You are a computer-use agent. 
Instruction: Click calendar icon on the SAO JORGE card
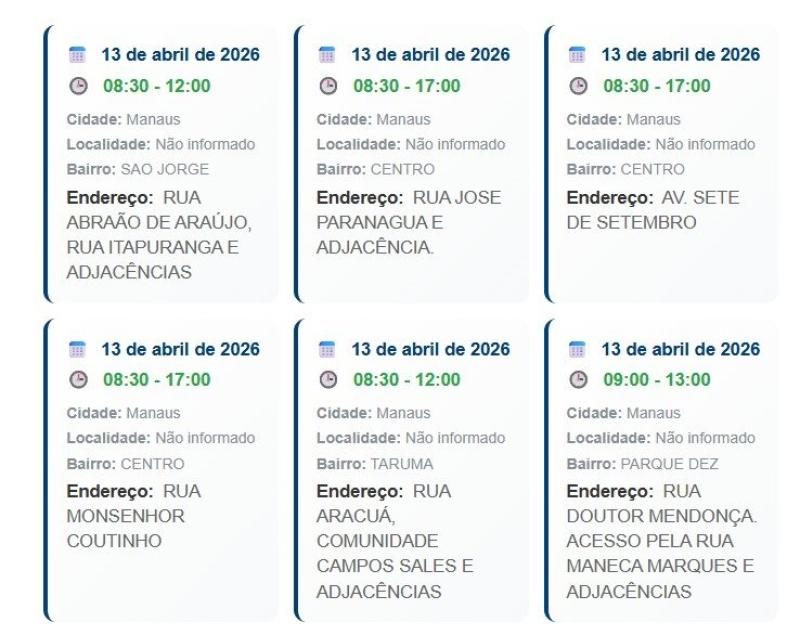76,55
